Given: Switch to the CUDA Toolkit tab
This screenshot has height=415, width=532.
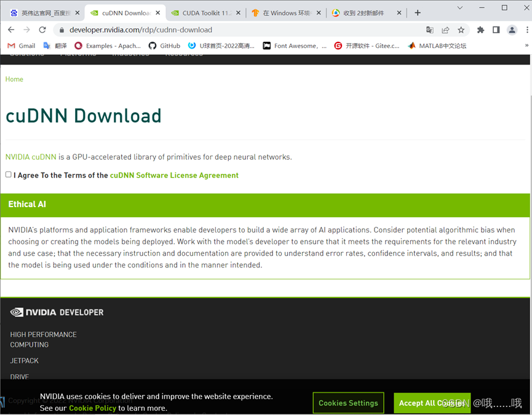Looking at the screenshot, I should coord(205,13).
